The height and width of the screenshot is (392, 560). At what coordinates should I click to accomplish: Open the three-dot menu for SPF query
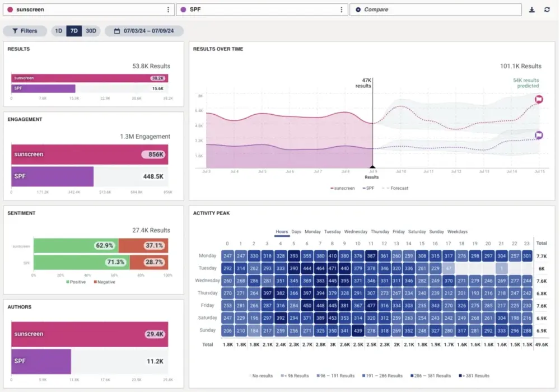[x=341, y=9]
